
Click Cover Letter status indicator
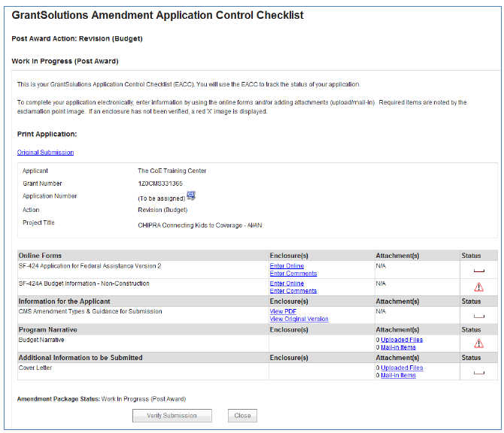[x=478, y=372]
